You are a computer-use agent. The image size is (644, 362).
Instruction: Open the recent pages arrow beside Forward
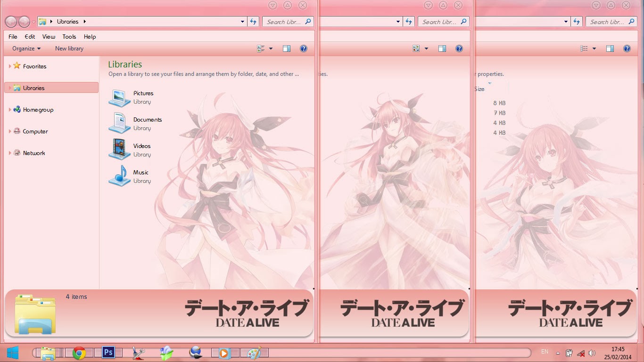(33, 22)
